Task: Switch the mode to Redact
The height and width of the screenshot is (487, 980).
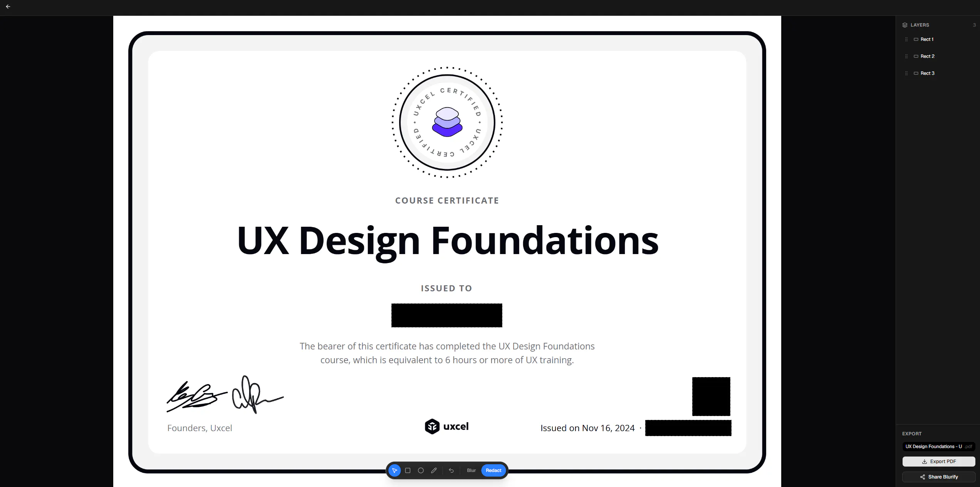Action: (493, 470)
